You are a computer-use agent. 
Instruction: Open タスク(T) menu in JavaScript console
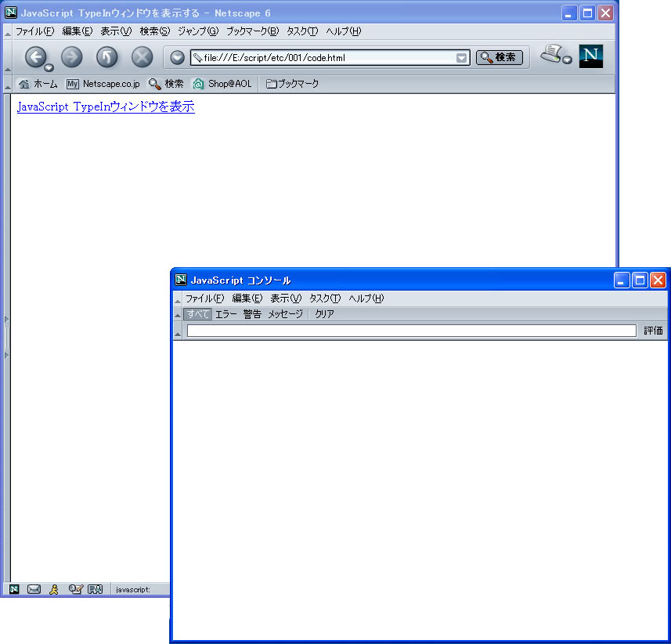tap(325, 298)
